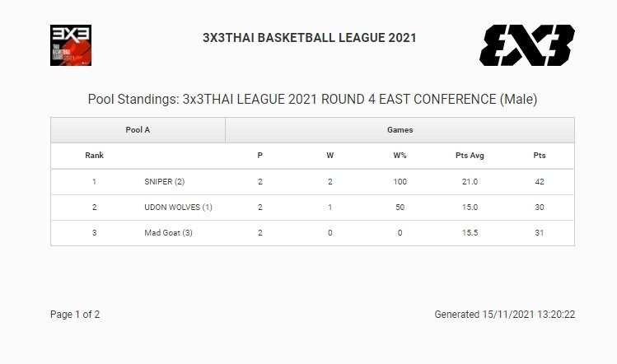Viewport: 617px width, 364px height.
Task: Click the 3X3THAI BASKETBALL LEAGUE 2021 title
Action: click(x=309, y=38)
